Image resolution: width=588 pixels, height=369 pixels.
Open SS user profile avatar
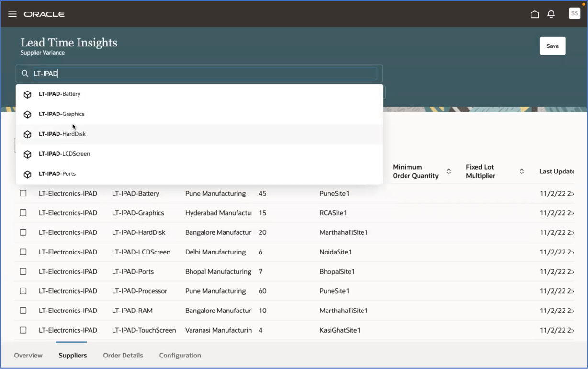(575, 13)
